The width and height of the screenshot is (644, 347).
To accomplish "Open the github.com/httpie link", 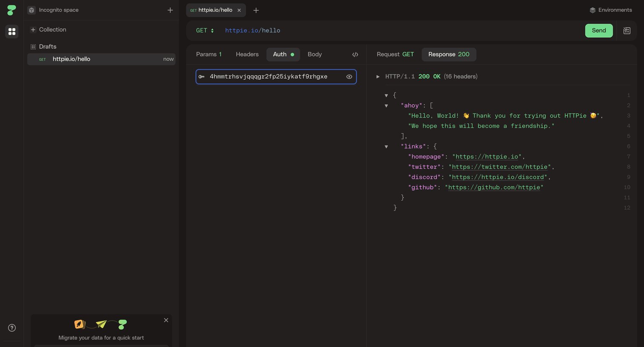I will pos(494,188).
